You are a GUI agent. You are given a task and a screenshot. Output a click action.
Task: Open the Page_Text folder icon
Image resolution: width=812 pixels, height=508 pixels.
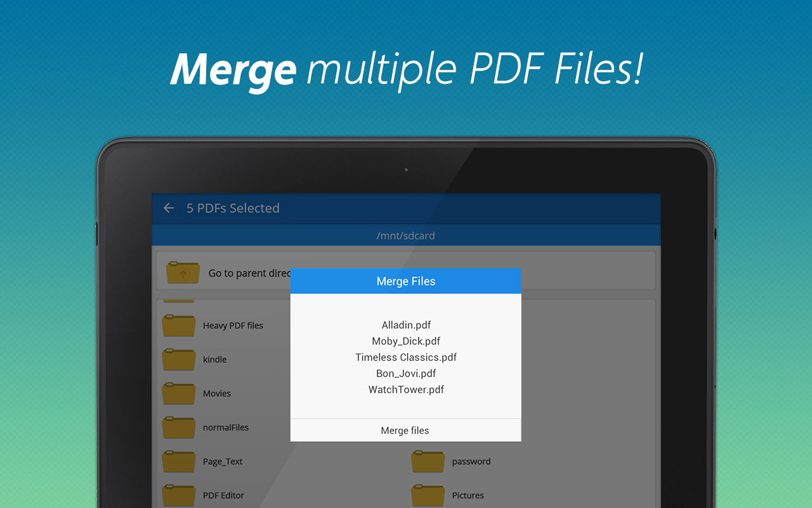click(x=178, y=462)
